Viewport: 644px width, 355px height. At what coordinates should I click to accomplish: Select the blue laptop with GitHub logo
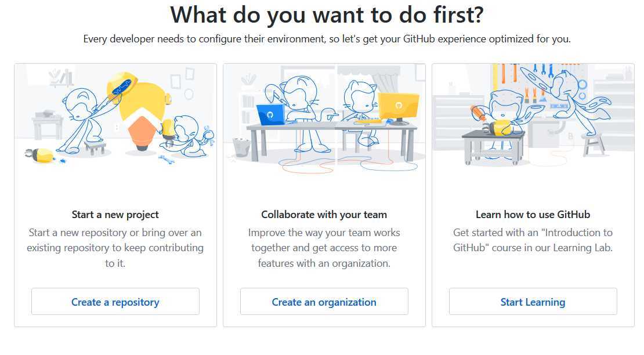click(270, 114)
